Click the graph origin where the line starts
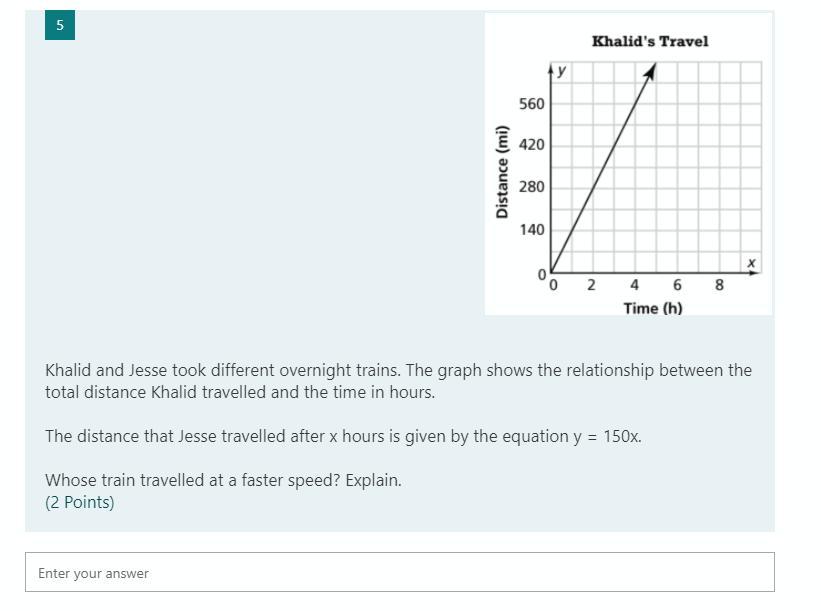 (x=551, y=272)
